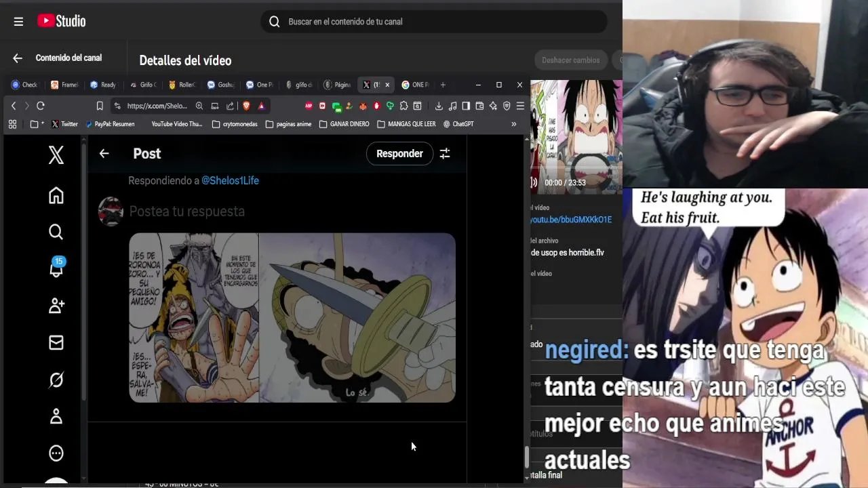Switch to the ONE Google browser tab
868x488 pixels.
pos(415,85)
